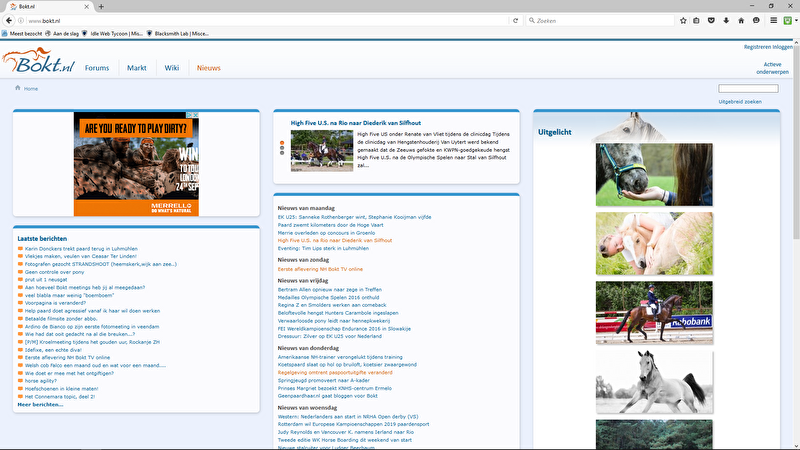
Task: Open news 'Dressuur: Zilver op EK U25 voor Nederland'
Action: (x=330, y=336)
